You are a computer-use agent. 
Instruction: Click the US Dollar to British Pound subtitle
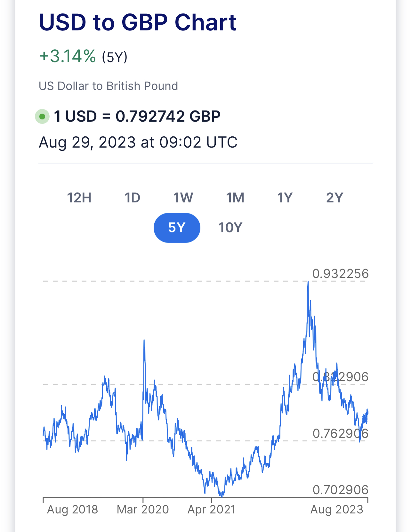108,86
